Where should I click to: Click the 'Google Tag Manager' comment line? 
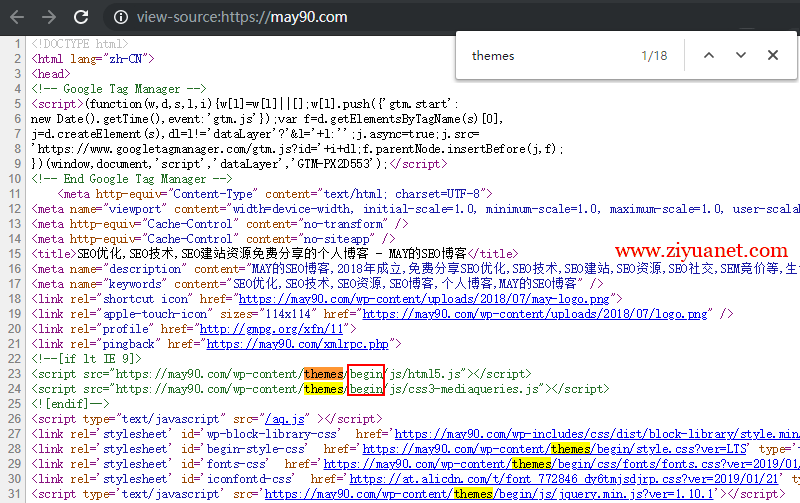click(118, 89)
